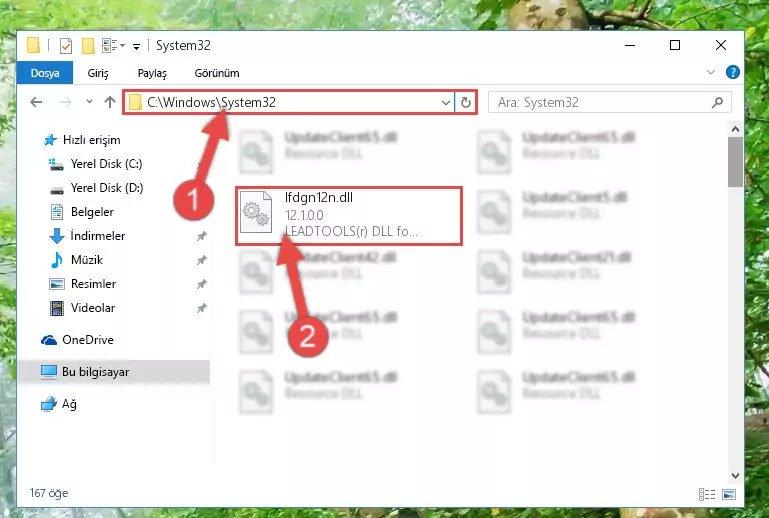
Task: Click the Yerel Disk (C:) drive icon
Action: point(56,164)
